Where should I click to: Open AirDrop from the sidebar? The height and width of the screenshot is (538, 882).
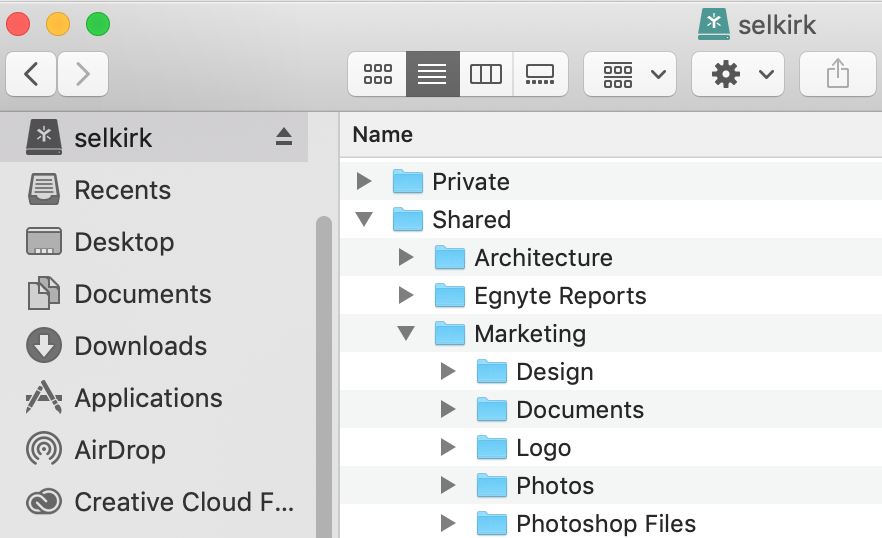click(x=122, y=450)
